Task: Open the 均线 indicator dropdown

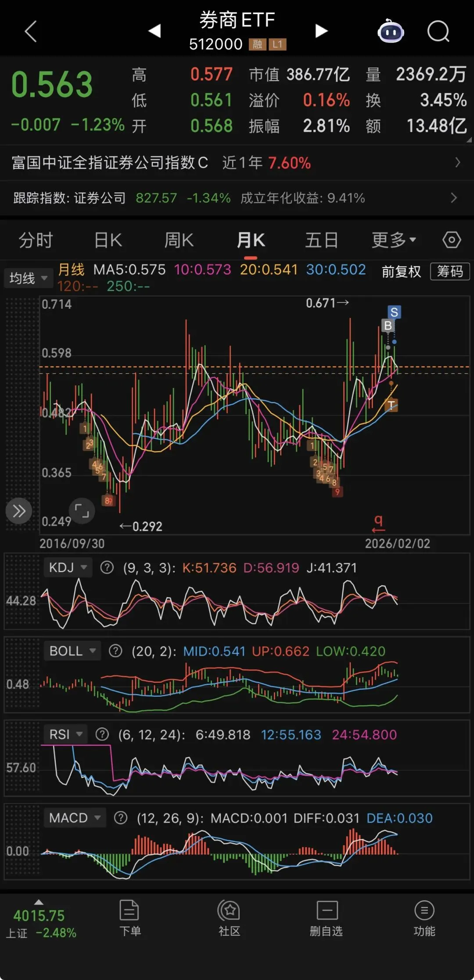Action: click(29, 278)
